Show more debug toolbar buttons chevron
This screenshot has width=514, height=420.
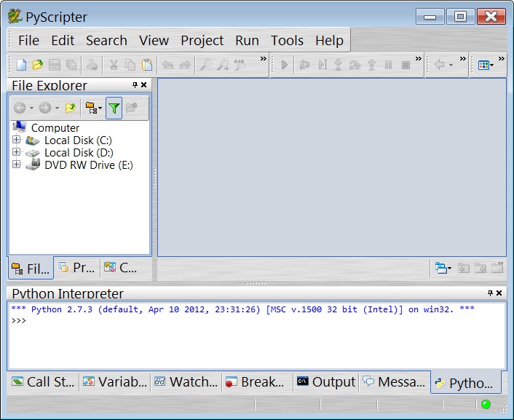point(419,59)
